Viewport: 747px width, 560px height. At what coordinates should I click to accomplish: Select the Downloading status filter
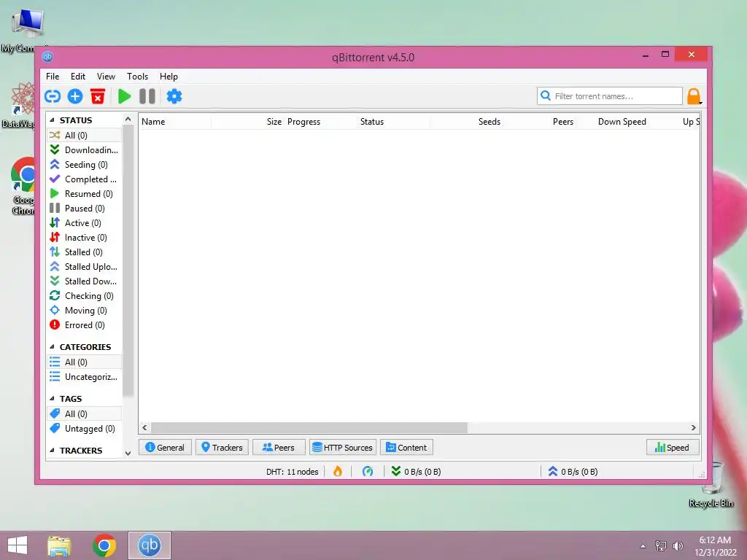click(x=85, y=150)
